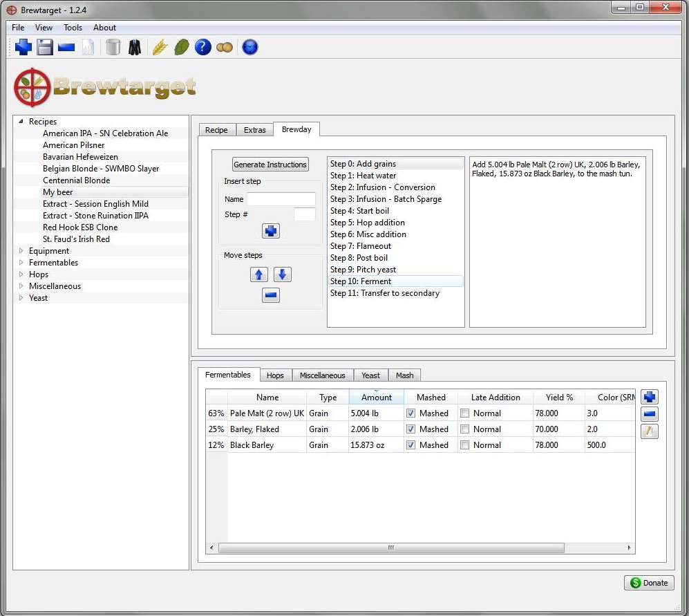Collapse the Recipes tree node
This screenshot has height=616, width=689.
point(21,122)
